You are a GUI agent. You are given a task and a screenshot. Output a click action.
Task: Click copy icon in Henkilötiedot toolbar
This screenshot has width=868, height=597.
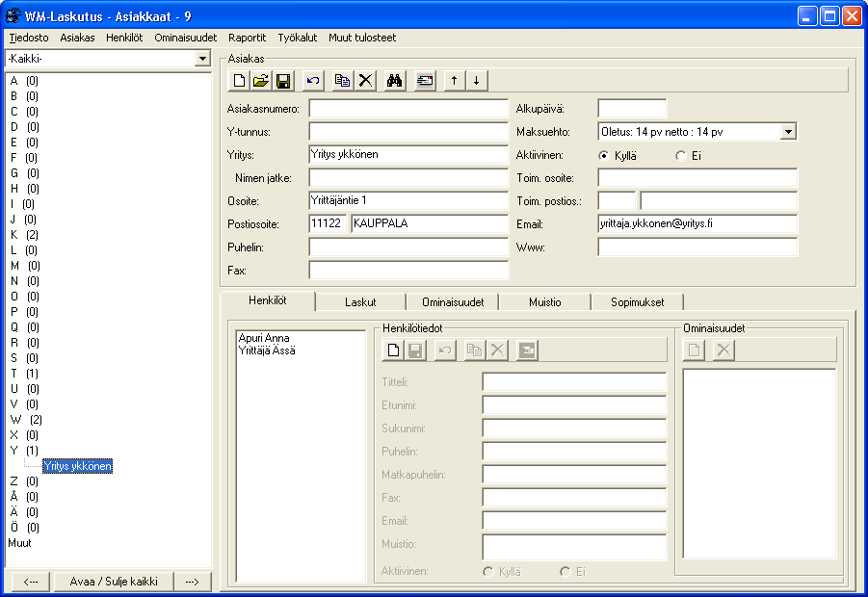[474, 350]
